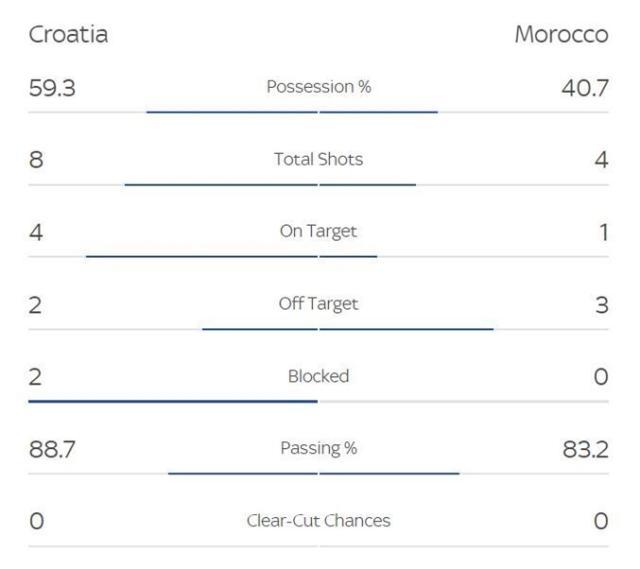Select Morocco's off target value of 3

point(601,305)
